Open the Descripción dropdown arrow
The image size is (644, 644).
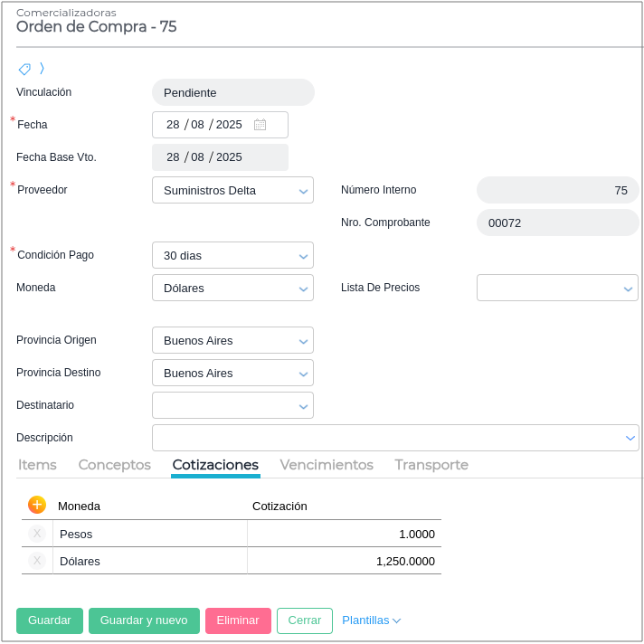pos(630,439)
